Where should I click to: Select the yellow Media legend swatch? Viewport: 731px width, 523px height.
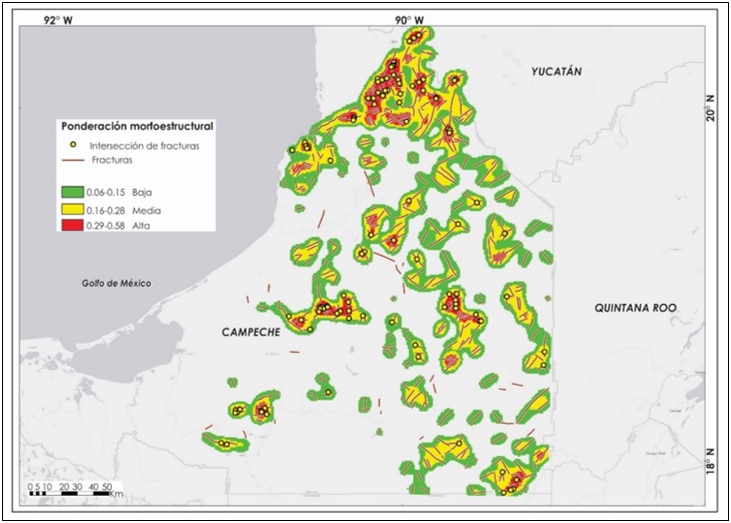(x=74, y=210)
